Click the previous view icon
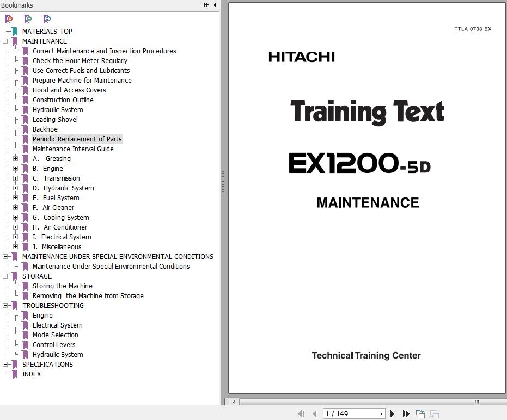Screen dimensions: 507x420 click(420, 414)
